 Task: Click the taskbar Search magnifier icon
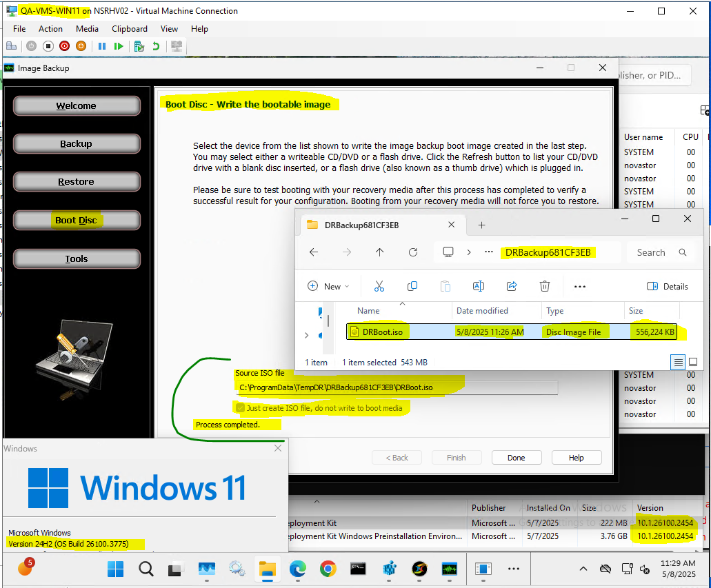[x=146, y=569]
